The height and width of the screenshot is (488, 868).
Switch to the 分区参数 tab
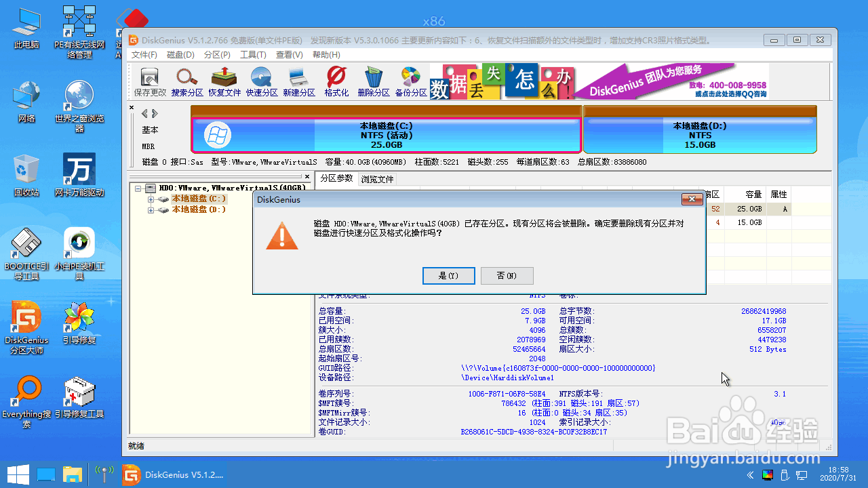point(337,178)
